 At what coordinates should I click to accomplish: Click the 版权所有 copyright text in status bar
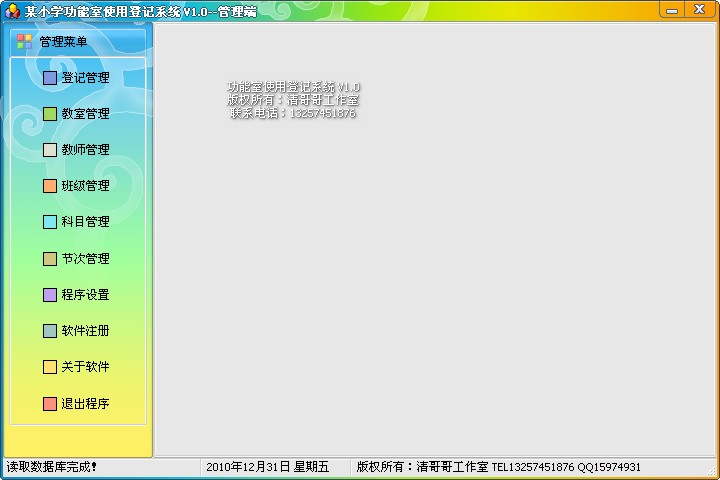(x=498, y=467)
